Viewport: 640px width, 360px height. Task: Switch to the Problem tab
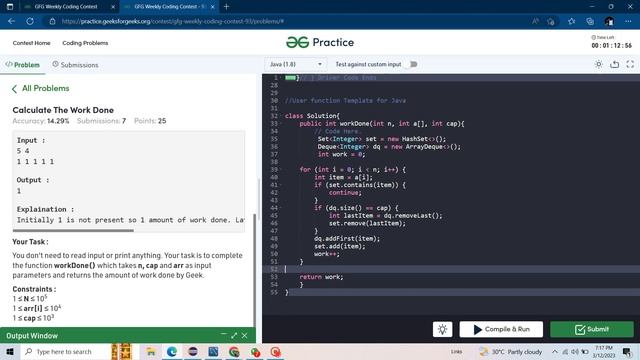point(22,64)
